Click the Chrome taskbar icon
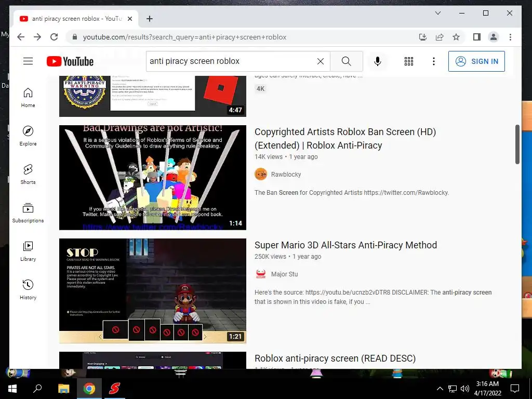This screenshot has width=532, height=399. 89,389
